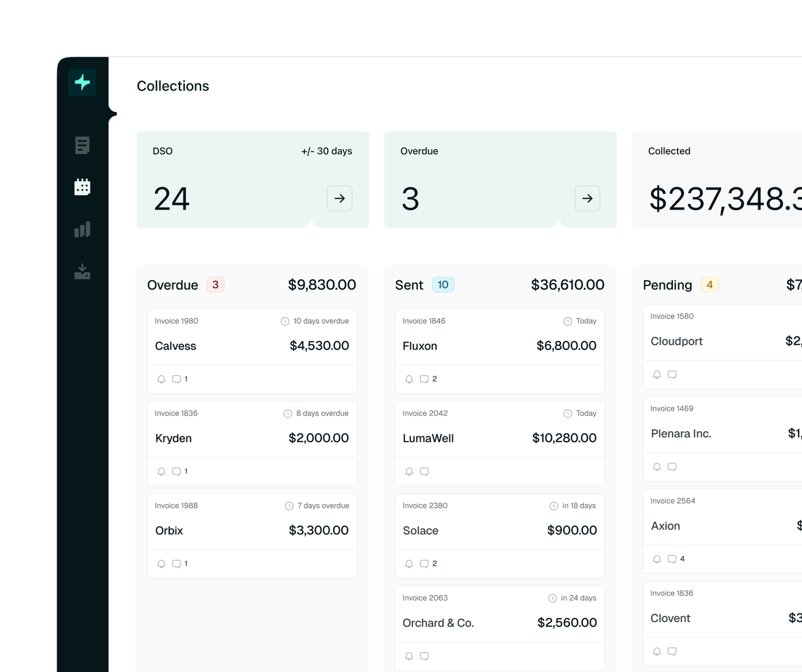Open comments on Orchard & Co. invoice
Viewport: 802px width, 672px height.
tap(424, 656)
